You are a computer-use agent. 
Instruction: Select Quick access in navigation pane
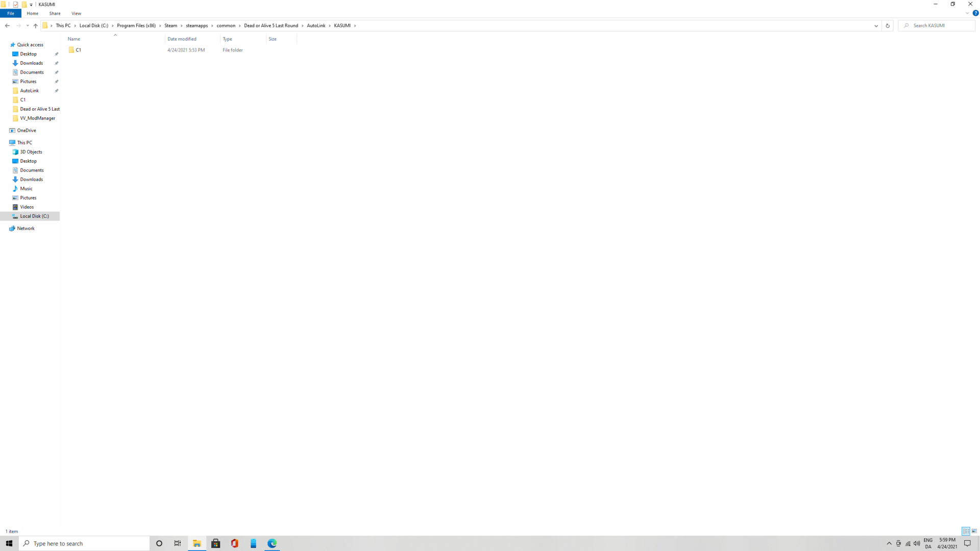pyautogui.click(x=30, y=45)
